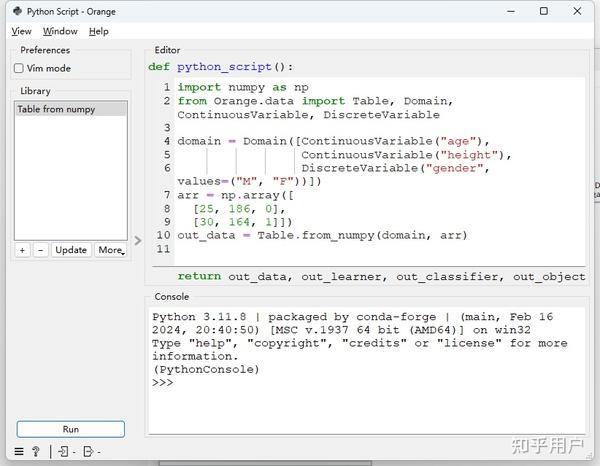Open the hamburger menu in status bar
The height and width of the screenshot is (466, 600).
click(x=19, y=452)
